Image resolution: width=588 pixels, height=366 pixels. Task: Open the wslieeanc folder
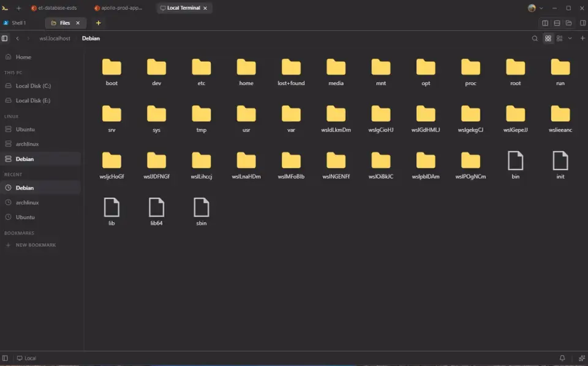point(560,119)
